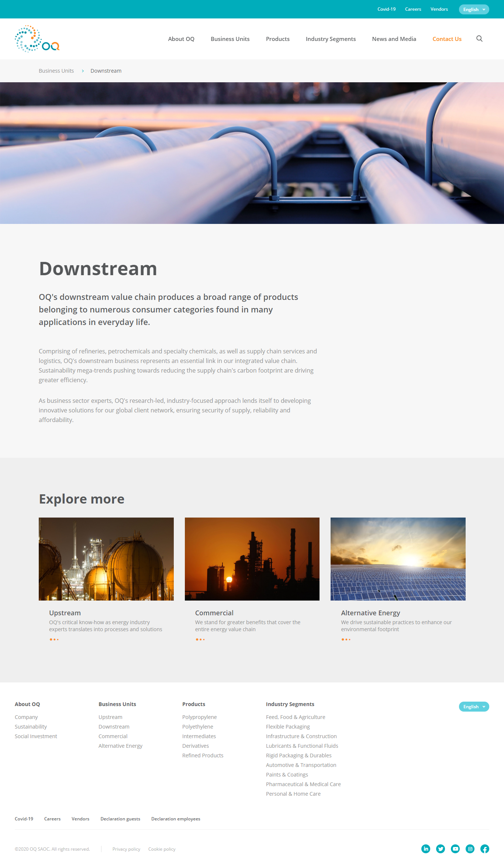Click the Upstream card title
The image size is (504, 868).
[x=65, y=613]
